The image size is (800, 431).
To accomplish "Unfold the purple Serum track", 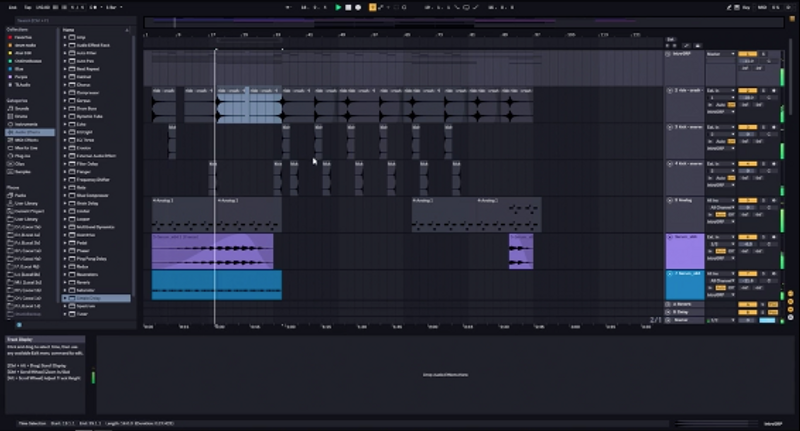I will click(670, 237).
